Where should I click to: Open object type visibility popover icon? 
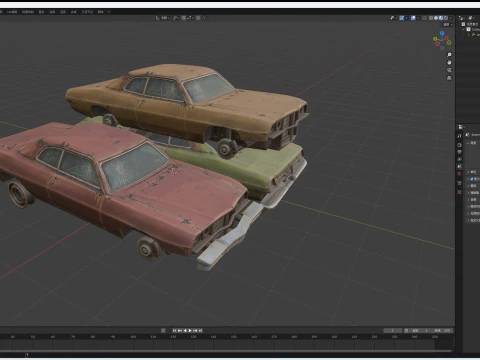[393, 18]
